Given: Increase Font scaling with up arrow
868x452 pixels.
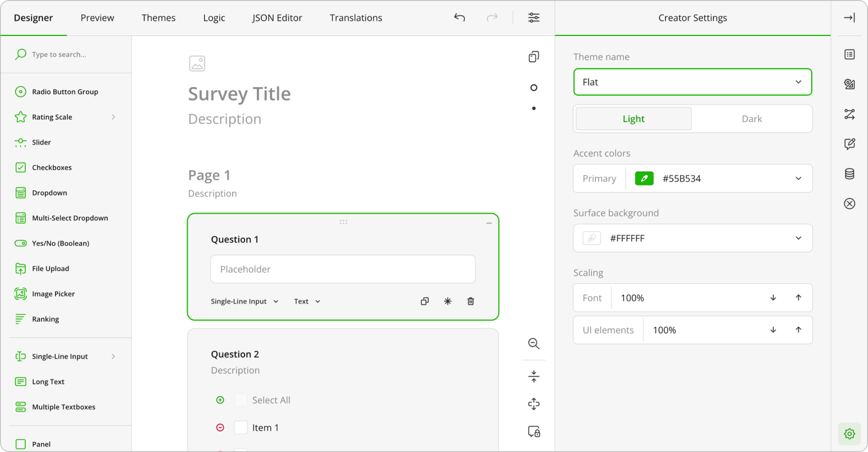Looking at the screenshot, I should (x=798, y=297).
